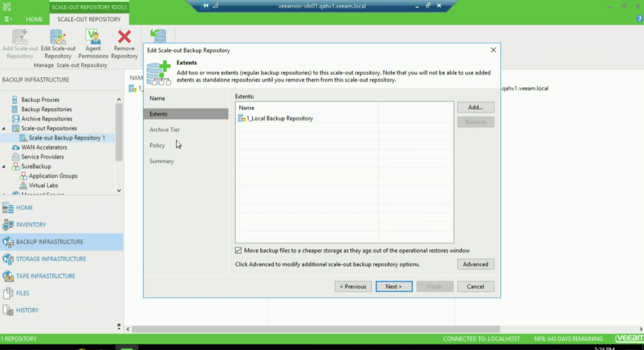Collapse the Scale-out Repositories tree node

(4, 128)
